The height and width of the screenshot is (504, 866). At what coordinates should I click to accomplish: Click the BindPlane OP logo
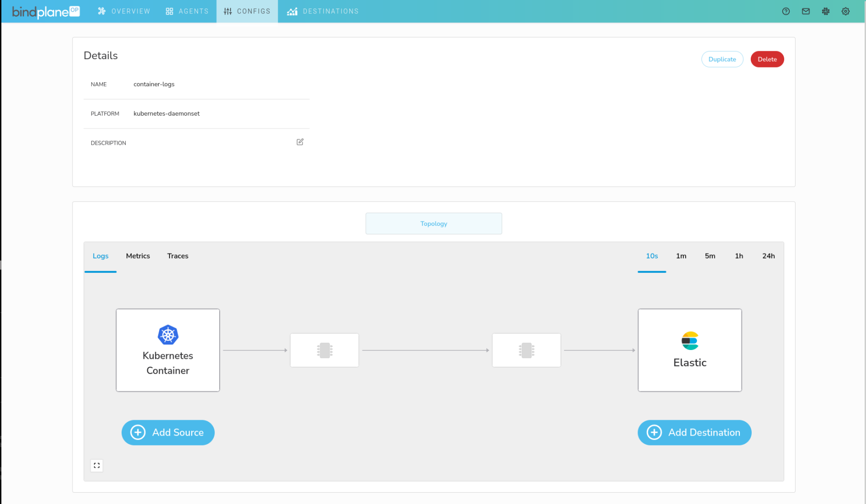(45, 11)
